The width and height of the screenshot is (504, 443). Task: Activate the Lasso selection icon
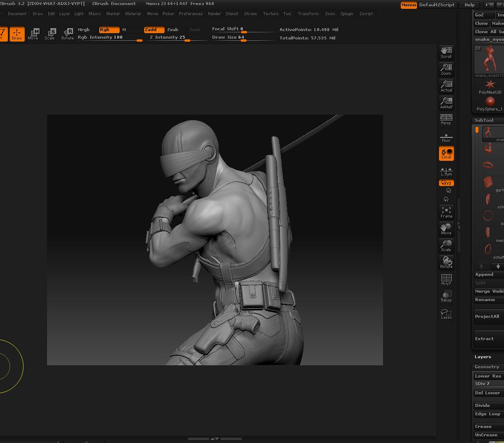[446, 314]
